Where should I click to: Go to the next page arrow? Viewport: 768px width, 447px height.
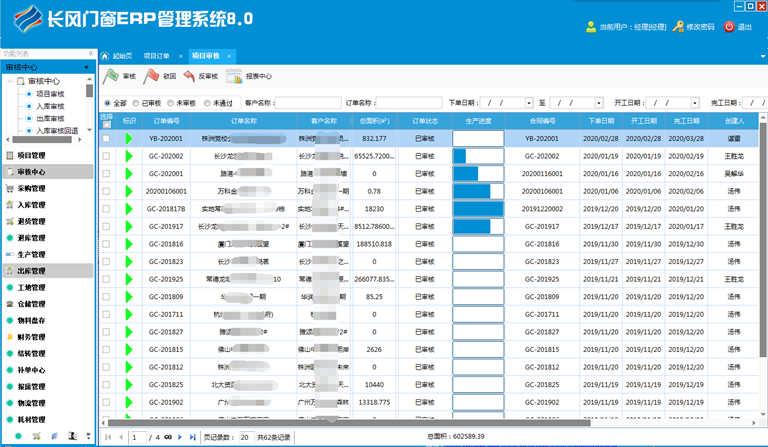tap(180, 437)
